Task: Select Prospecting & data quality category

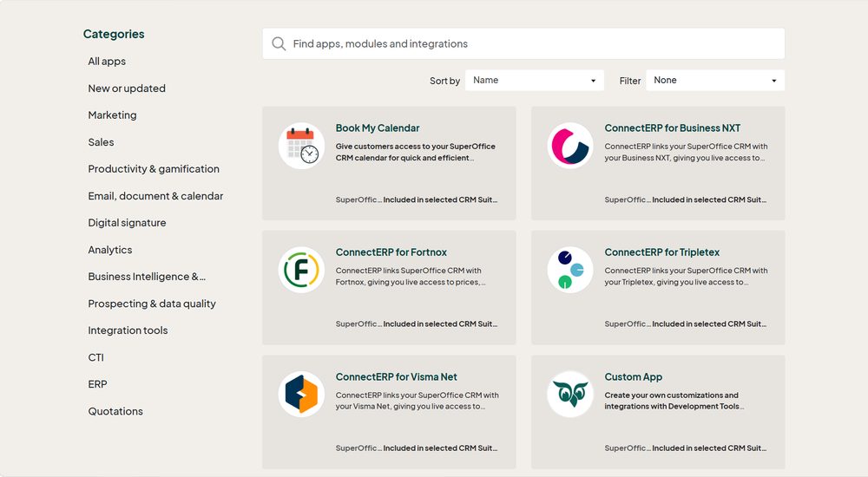Action: 152,304
